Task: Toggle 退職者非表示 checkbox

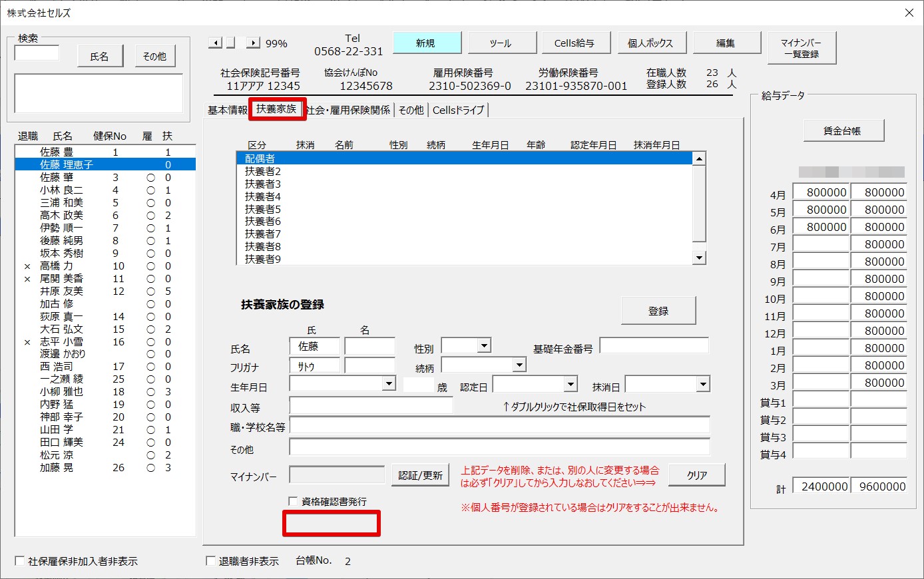Action: pos(210,561)
